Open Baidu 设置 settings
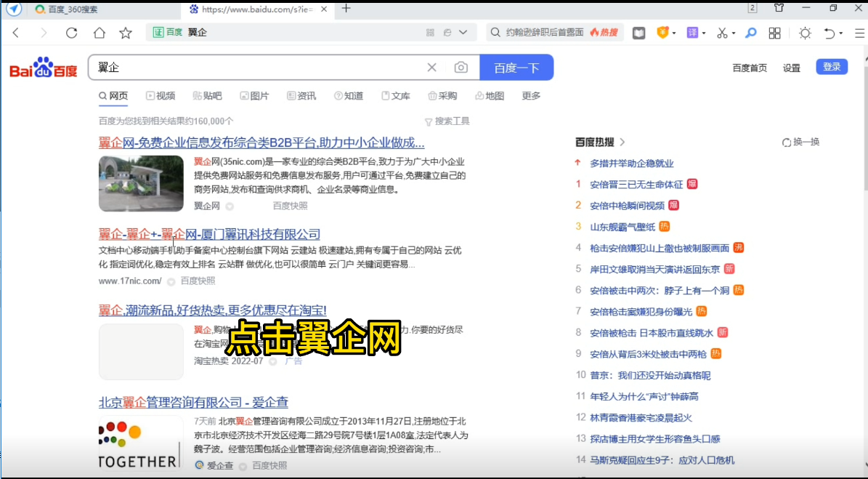This screenshot has height=479, width=868. [792, 68]
